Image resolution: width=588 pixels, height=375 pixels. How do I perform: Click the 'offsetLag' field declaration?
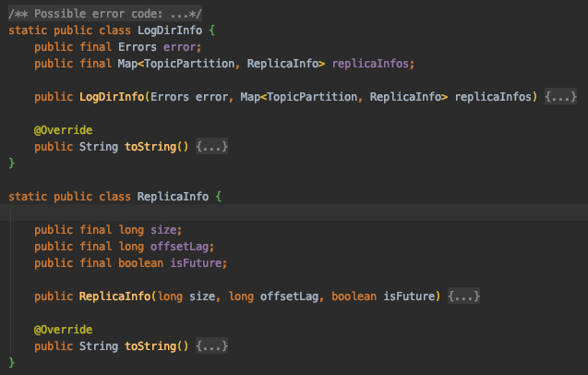tap(180, 247)
